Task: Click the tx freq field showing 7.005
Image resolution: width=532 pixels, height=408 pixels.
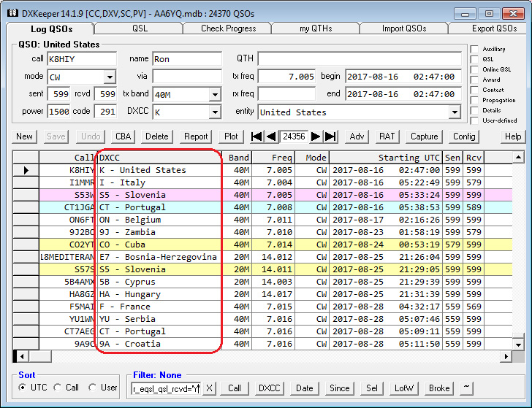Action: coord(286,77)
